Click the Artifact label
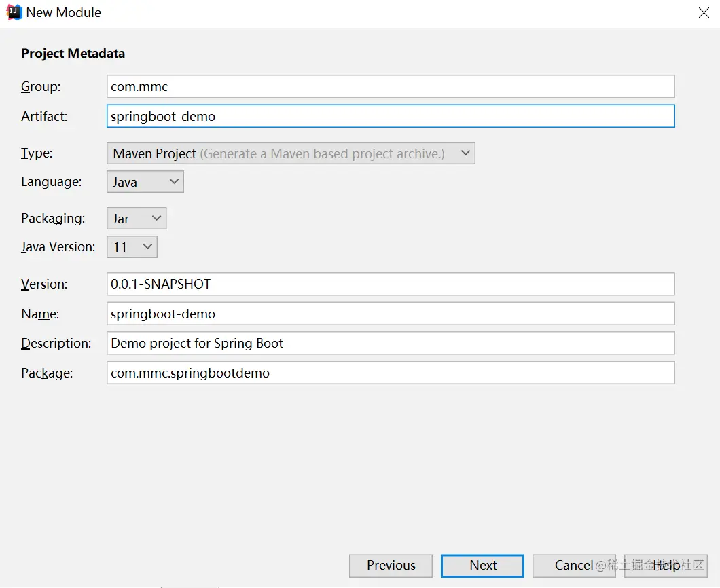The image size is (720, 588). (x=44, y=117)
